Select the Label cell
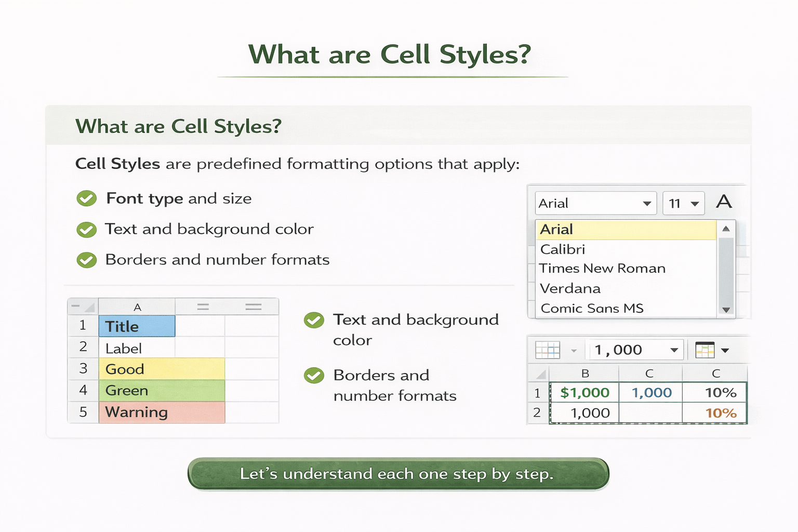The height and width of the screenshot is (532, 798). [137, 348]
